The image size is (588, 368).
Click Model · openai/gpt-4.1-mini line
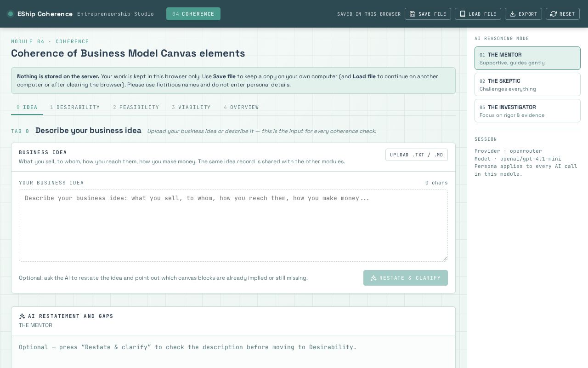(x=518, y=159)
